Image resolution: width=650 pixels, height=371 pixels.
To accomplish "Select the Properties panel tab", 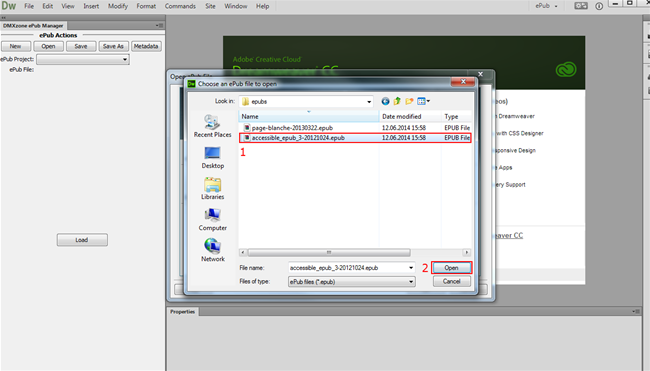I will pyautogui.click(x=182, y=312).
